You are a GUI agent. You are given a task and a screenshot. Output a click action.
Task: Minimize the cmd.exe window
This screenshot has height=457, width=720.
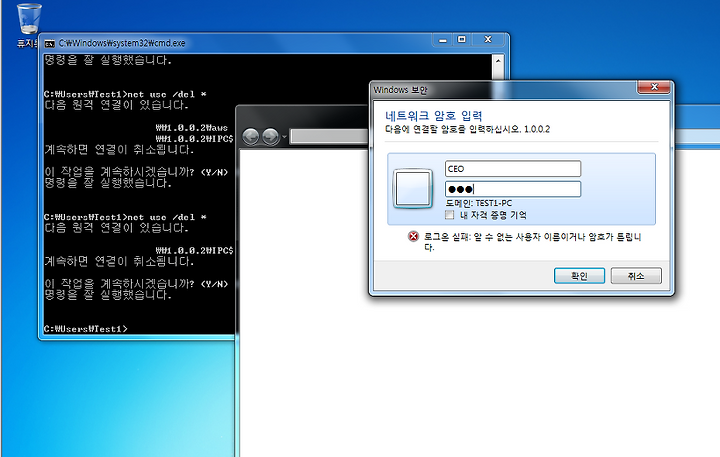click(x=443, y=40)
